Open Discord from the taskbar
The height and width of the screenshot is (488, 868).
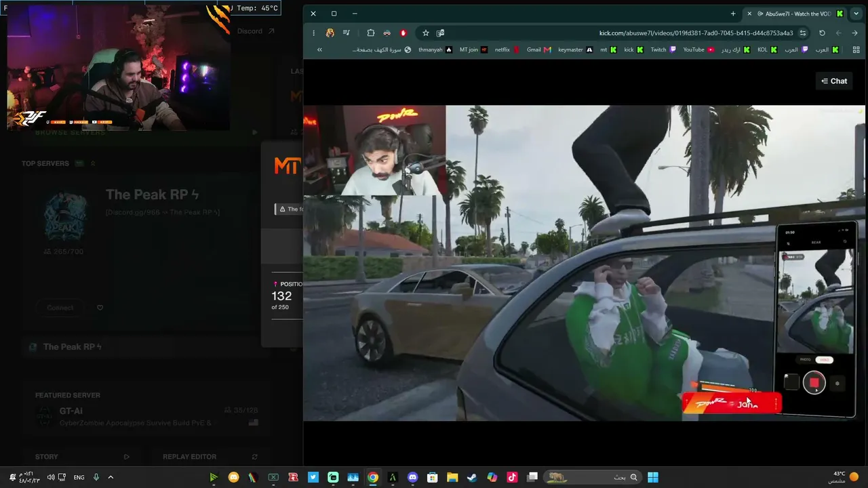(x=412, y=477)
